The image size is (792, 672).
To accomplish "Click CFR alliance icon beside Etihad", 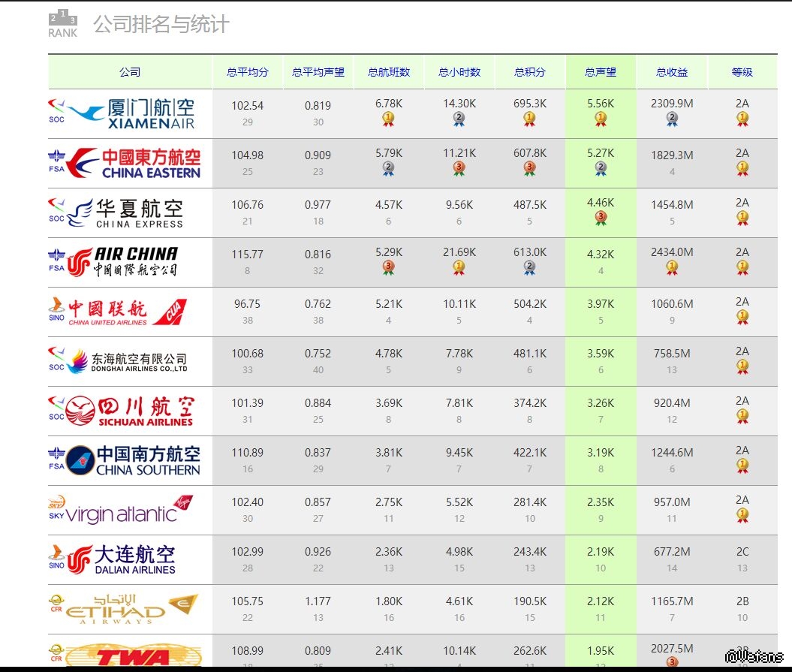I will tap(56, 604).
